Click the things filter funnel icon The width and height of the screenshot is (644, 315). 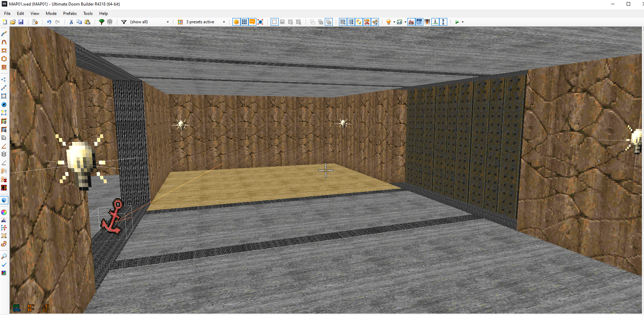[124, 22]
